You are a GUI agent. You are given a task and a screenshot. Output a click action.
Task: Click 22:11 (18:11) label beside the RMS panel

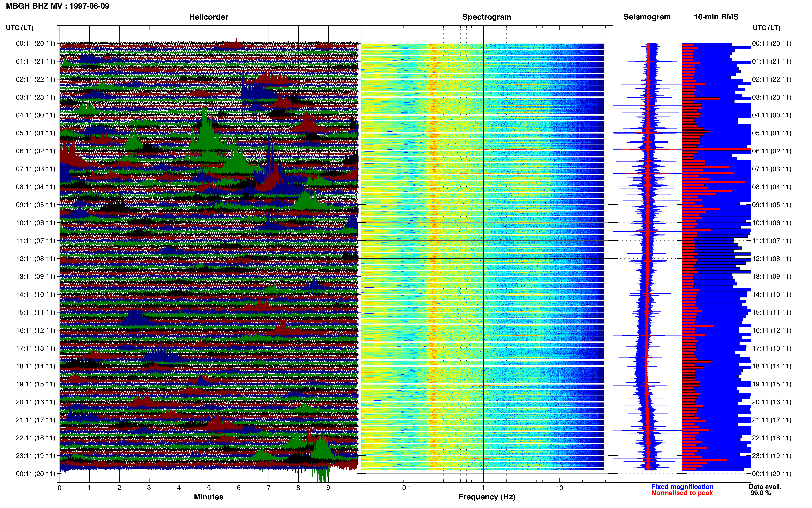click(772, 438)
